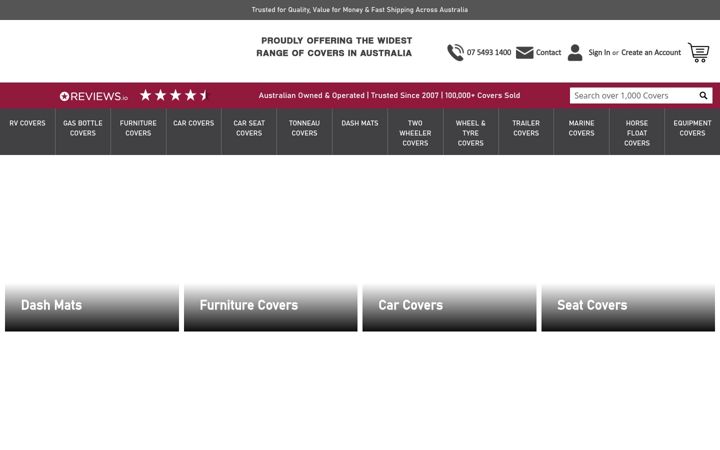Click the envelope contact icon
This screenshot has width=720, height=450.
pyautogui.click(x=524, y=53)
